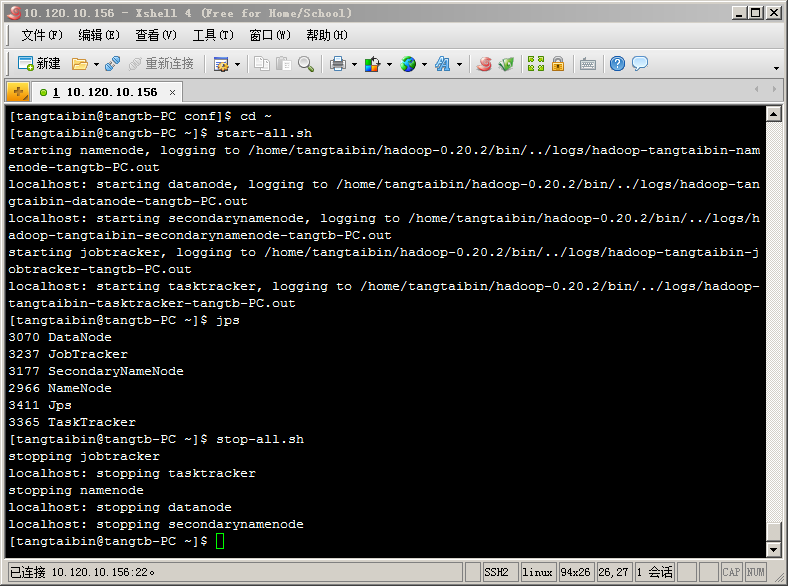This screenshot has width=788, height=586.
Task: Open the 工具(T) Tools menu
Action: click(213, 35)
